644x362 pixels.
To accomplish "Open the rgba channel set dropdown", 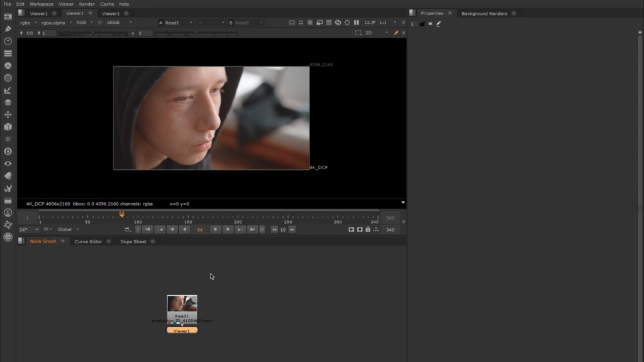I will tap(29, 23).
